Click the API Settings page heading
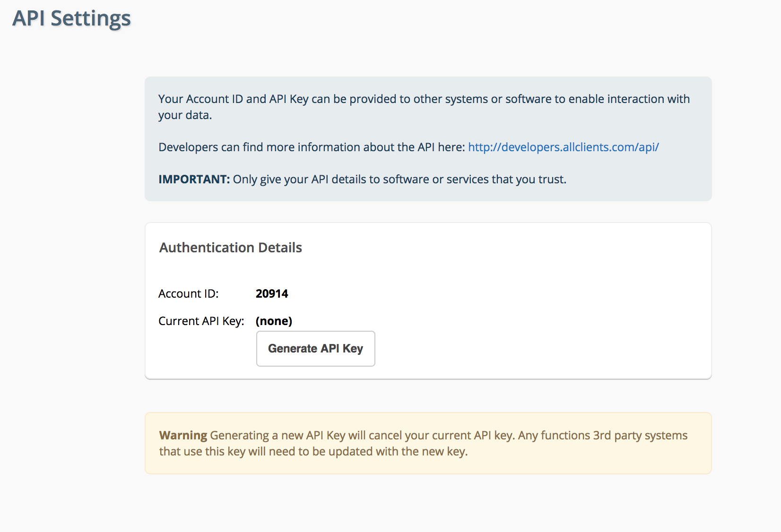 click(71, 18)
